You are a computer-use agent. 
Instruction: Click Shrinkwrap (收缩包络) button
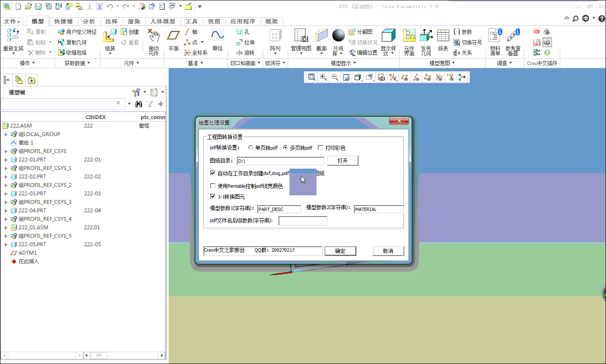(x=72, y=53)
